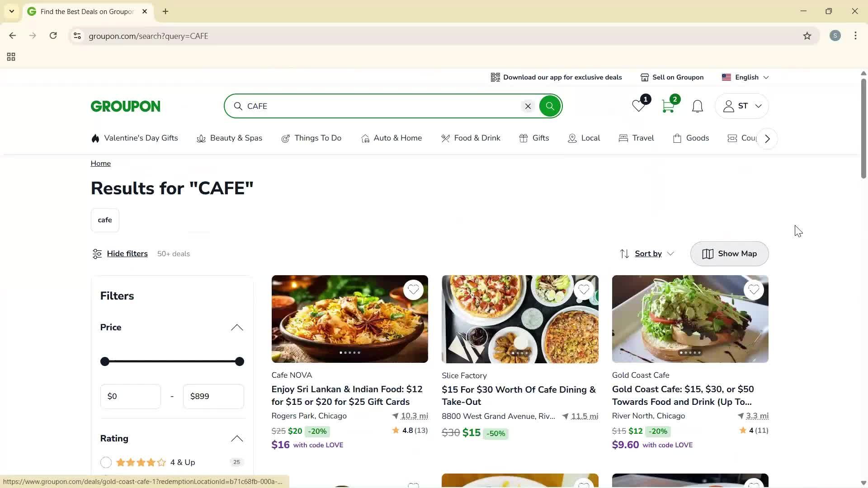
Task: Navigate to Home via breadcrumb link
Action: pyautogui.click(x=100, y=163)
